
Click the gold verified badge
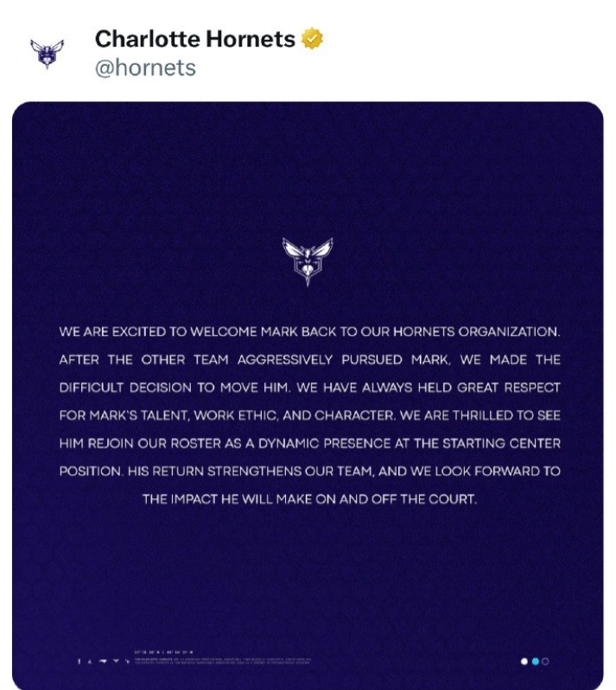[x=312, y=39]
